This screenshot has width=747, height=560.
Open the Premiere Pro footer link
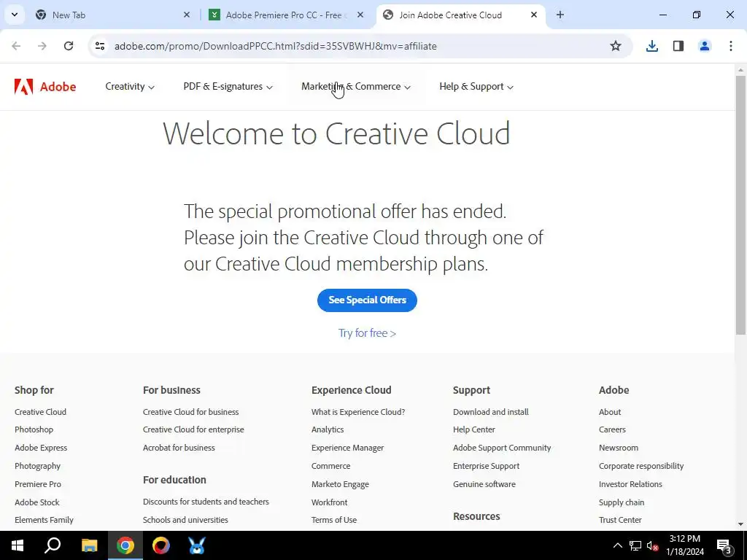(38, 484)
